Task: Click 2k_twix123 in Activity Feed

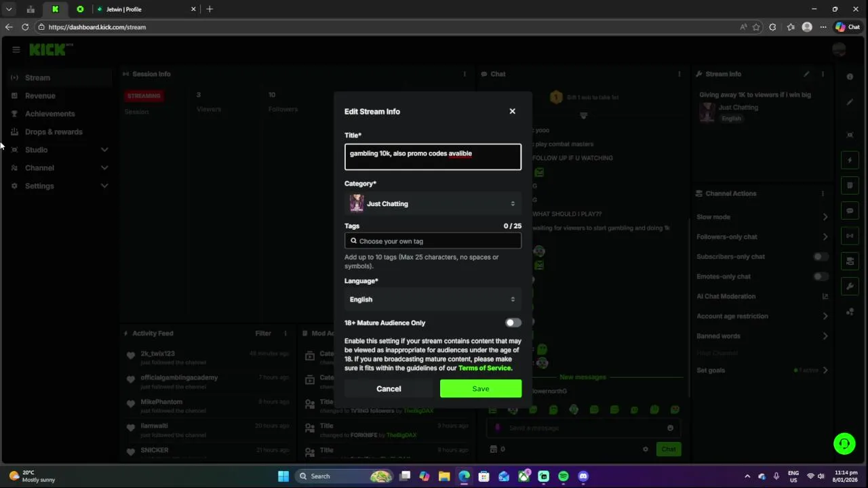Action: click(x=157, y=354)
